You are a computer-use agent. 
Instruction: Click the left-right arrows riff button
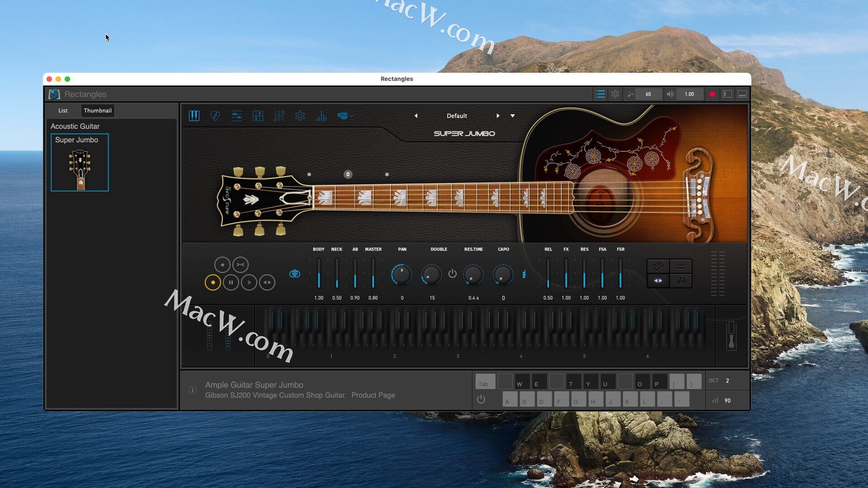(267, 282)
